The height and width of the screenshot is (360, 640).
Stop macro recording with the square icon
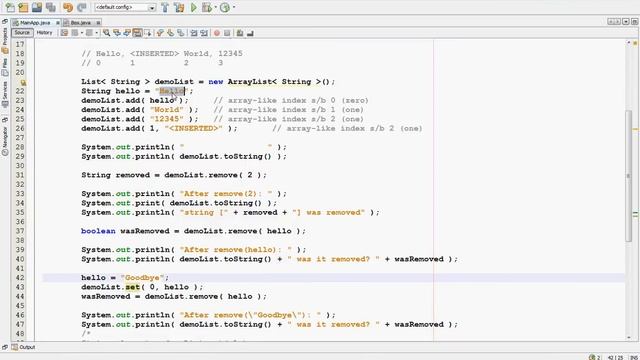coord(227,33)
